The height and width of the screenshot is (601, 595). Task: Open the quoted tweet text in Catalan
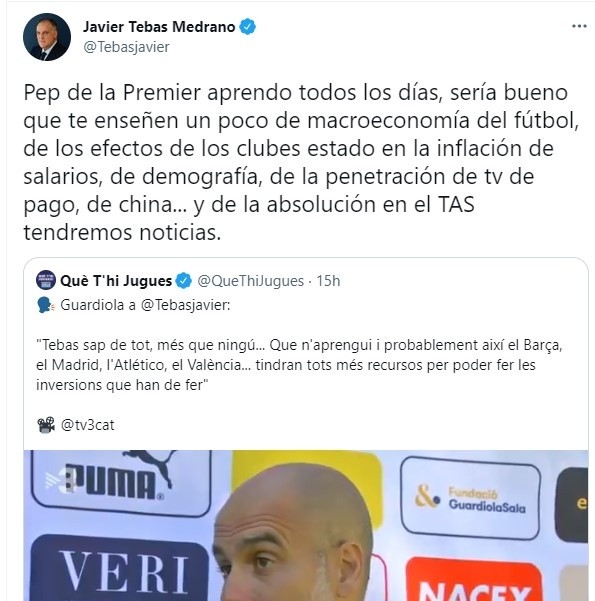coord(299,365)
